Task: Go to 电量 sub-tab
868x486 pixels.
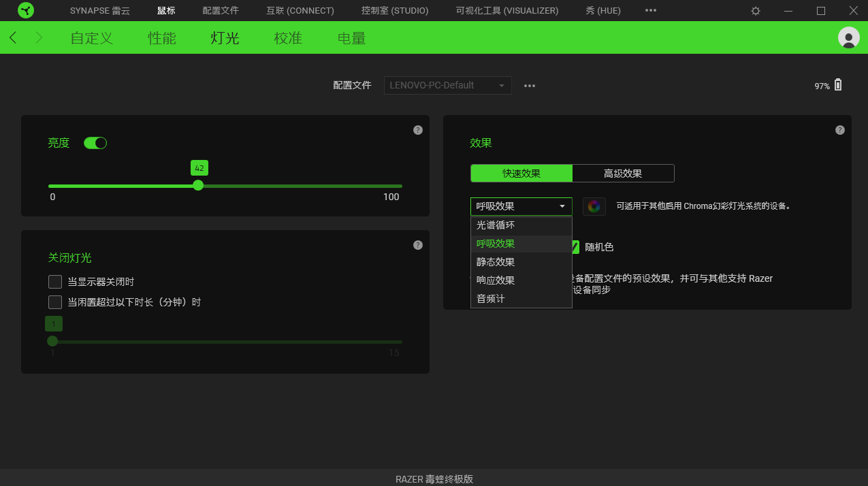Action: tap(352, 38)
